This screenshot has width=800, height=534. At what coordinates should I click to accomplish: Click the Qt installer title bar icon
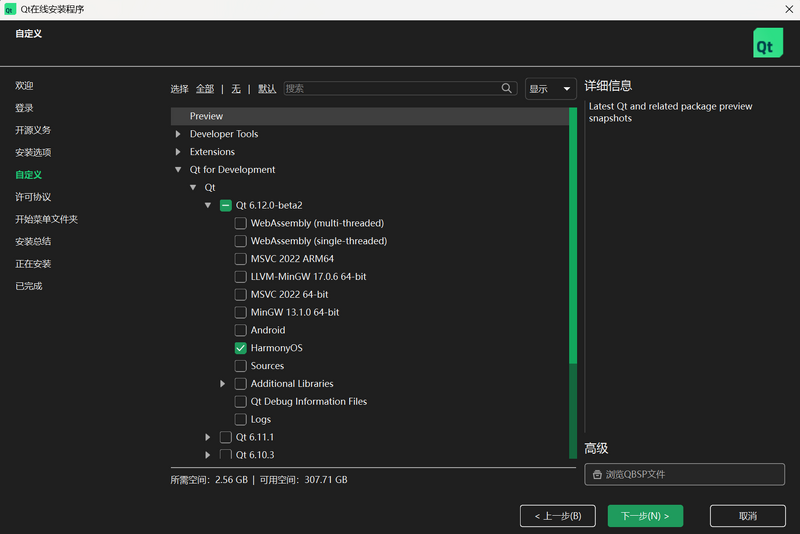coord(10,9)
